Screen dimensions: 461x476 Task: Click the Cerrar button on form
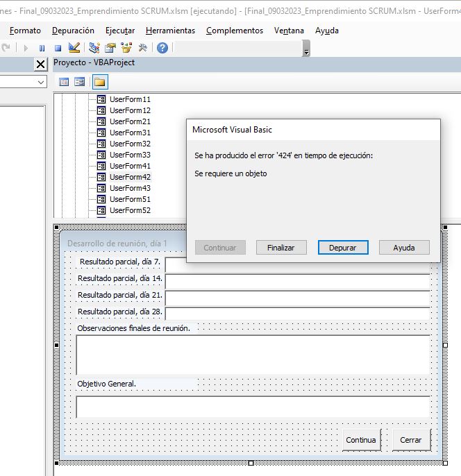pos(411,440)
